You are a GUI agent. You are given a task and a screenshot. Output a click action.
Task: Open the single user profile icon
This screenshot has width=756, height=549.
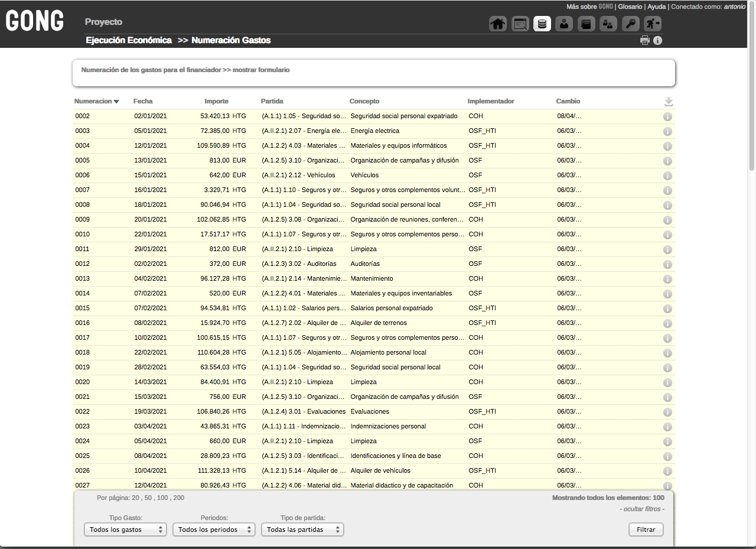564,24
